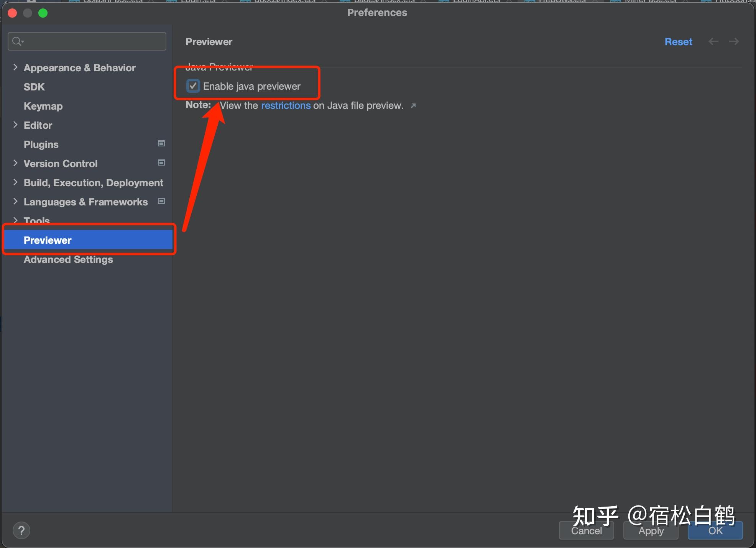Viewport: 756px width, 548px height.
Task: Click project-level icon beside Languages & Frameworks
Action: [x=161, y=201]
